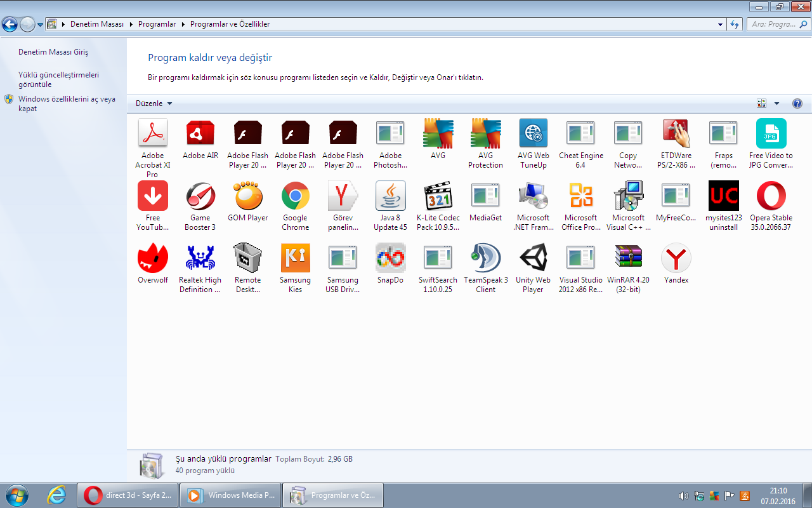The image size is (812, 508).
Task: Select Realtek High Definition audio entry
Action: click(x=200, y=268)
